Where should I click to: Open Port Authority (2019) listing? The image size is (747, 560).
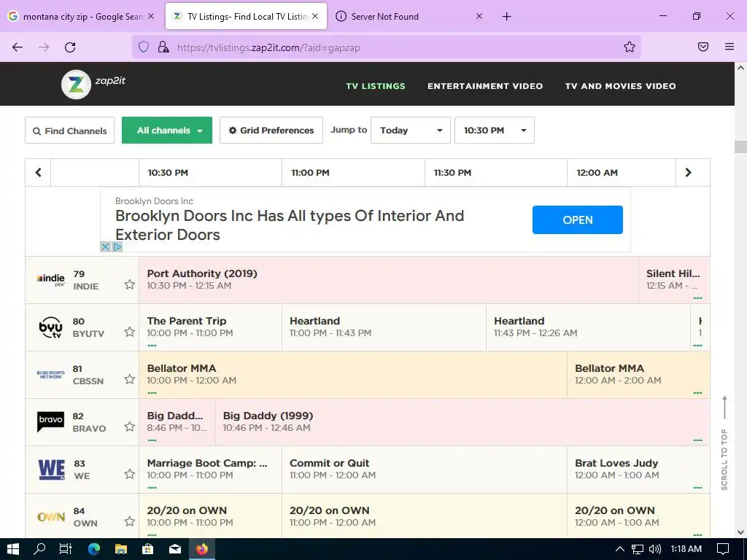388,279
